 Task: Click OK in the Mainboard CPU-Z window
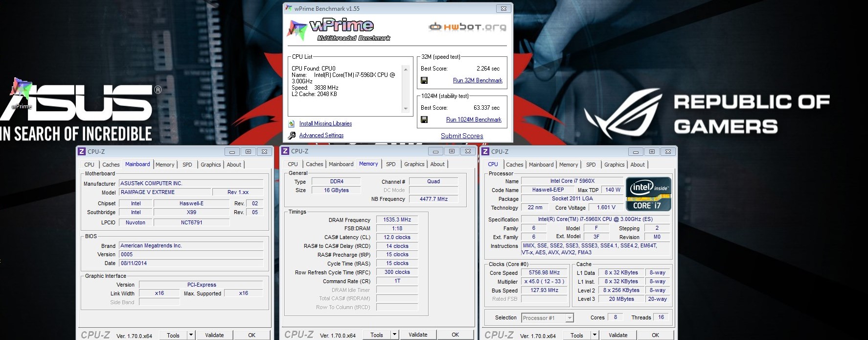[251, 335]
